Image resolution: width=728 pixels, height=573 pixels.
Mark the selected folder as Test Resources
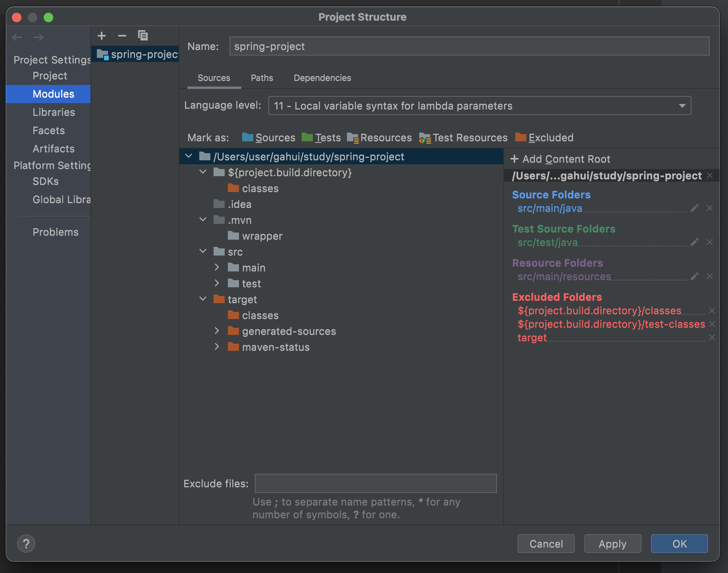click(x=470, y=137)
